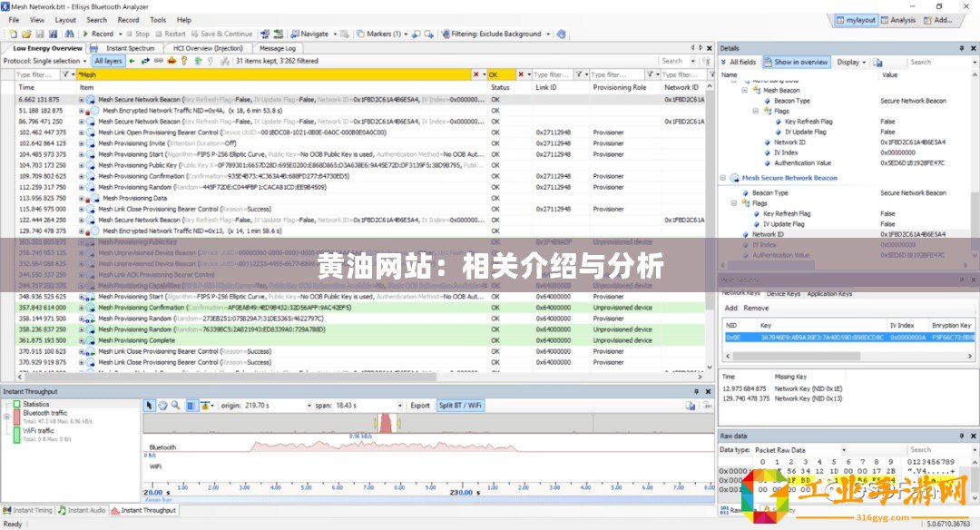Open the Protocol: Single selection dropdown

pyautogui.click(x=45, y=61)
